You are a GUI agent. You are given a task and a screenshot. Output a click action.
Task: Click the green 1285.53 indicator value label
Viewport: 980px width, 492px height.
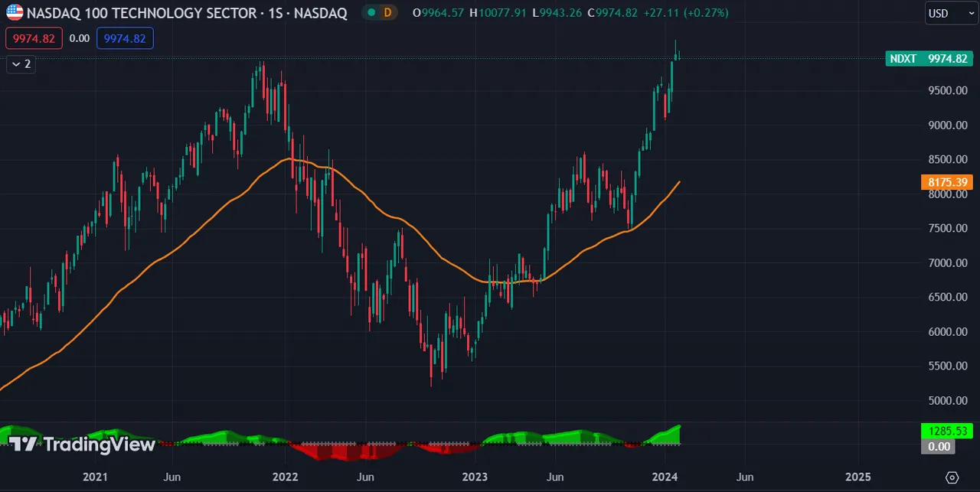(x=947, y=432)
